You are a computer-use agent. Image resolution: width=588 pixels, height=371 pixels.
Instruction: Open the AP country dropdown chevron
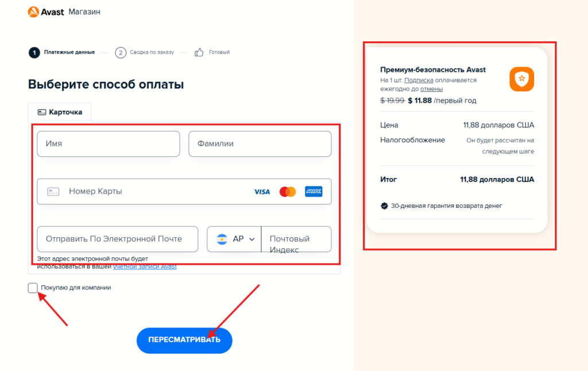tap(252, 239)
